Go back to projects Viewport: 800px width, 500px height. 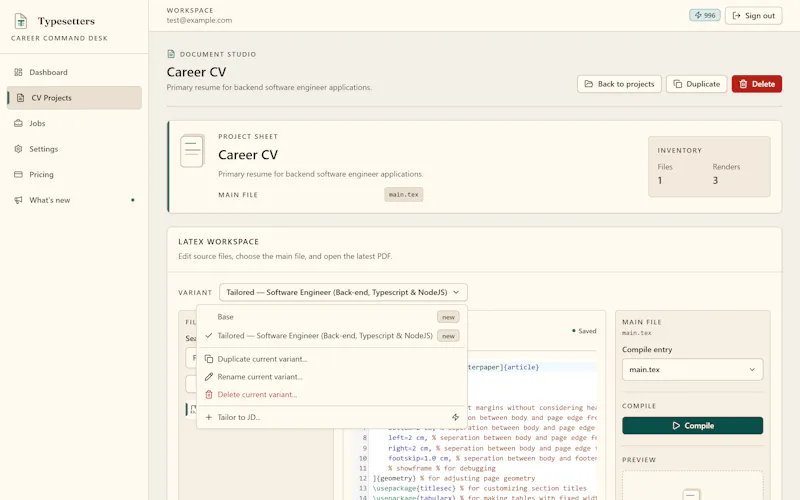point(619,84)
